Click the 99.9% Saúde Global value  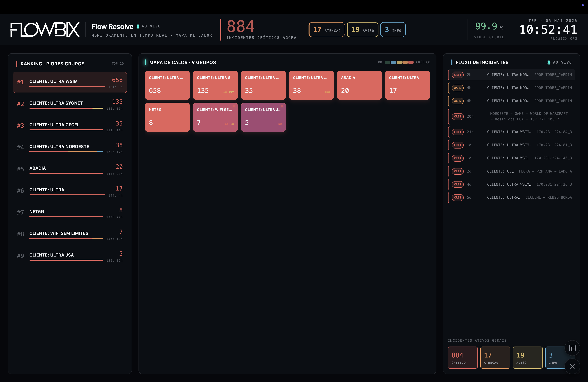coord(489,26)
